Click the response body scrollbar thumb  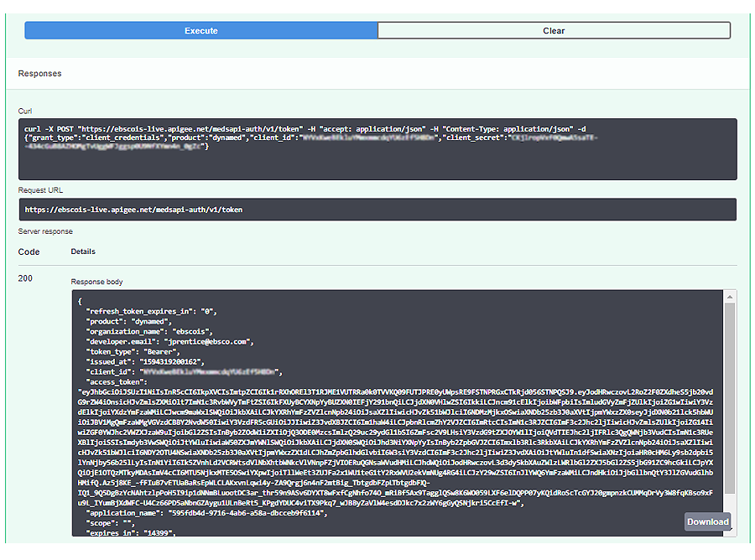[x=730, y=394]
